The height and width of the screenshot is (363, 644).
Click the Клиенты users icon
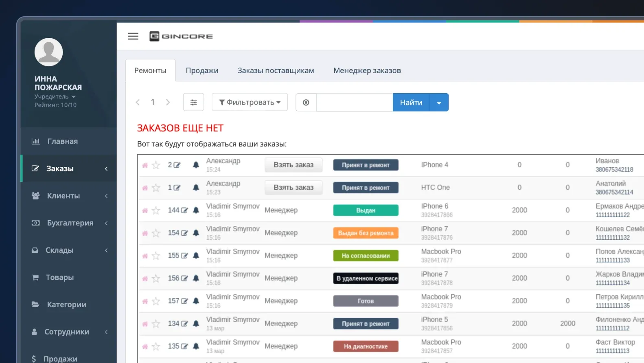[x=36, y=196]
